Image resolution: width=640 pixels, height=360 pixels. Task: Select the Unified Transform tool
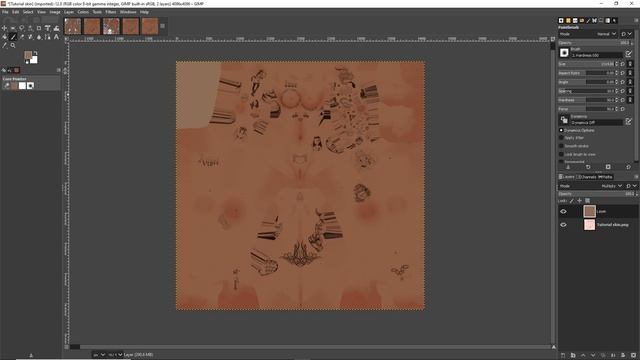pos(47,28)
